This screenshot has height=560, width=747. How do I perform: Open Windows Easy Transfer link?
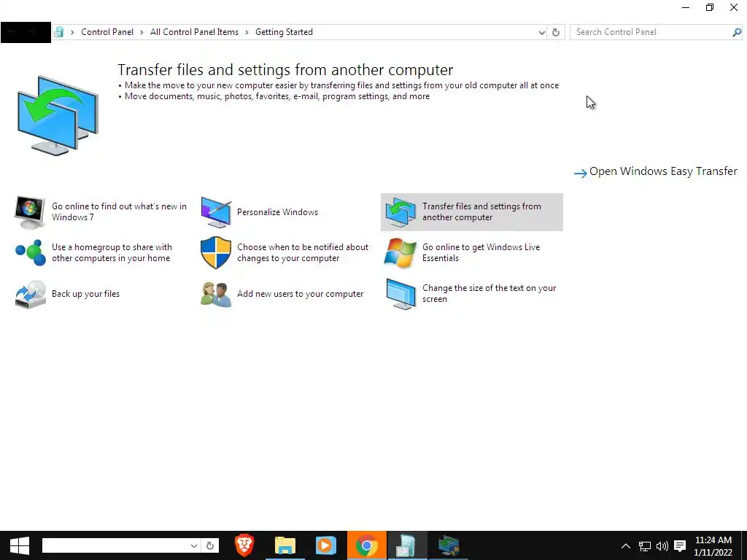[656, 171]
